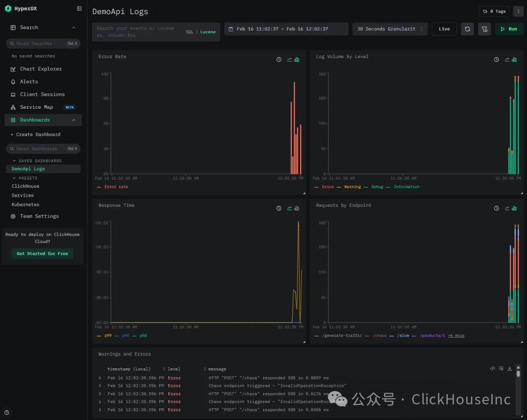Image resolution: width=527 pixels, height=420 pixels.
Task: Download the Warnings and Errors table results
Action: (x=509, y=369)
